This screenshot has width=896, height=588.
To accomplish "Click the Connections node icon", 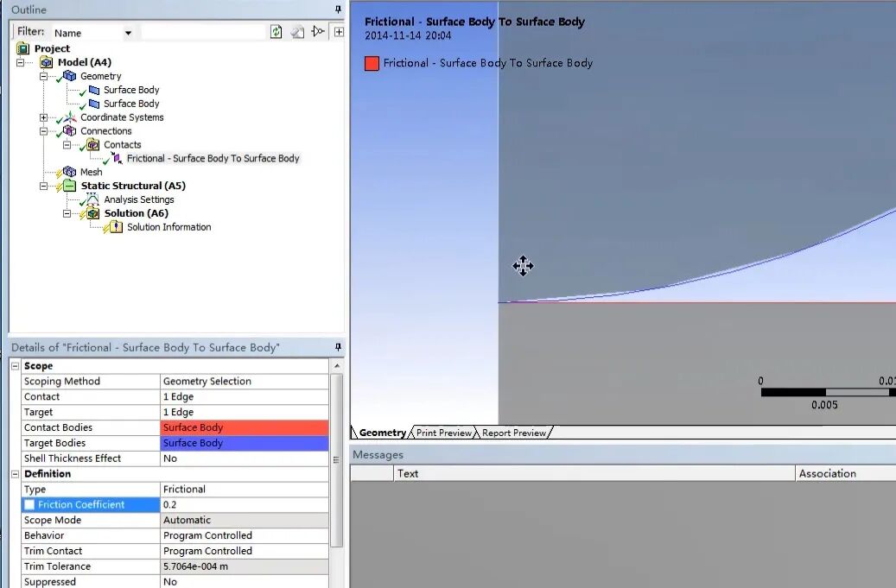I will [x=70, y=130].
